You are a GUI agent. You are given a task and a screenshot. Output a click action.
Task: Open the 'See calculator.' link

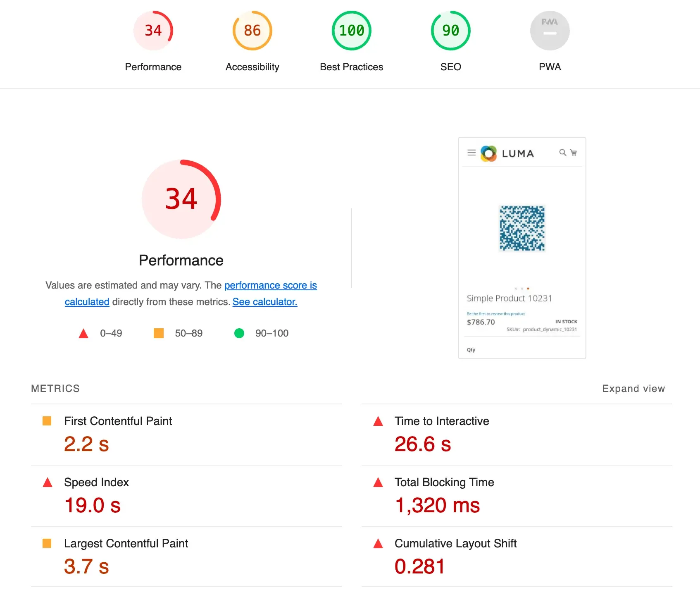coord(264,302)
